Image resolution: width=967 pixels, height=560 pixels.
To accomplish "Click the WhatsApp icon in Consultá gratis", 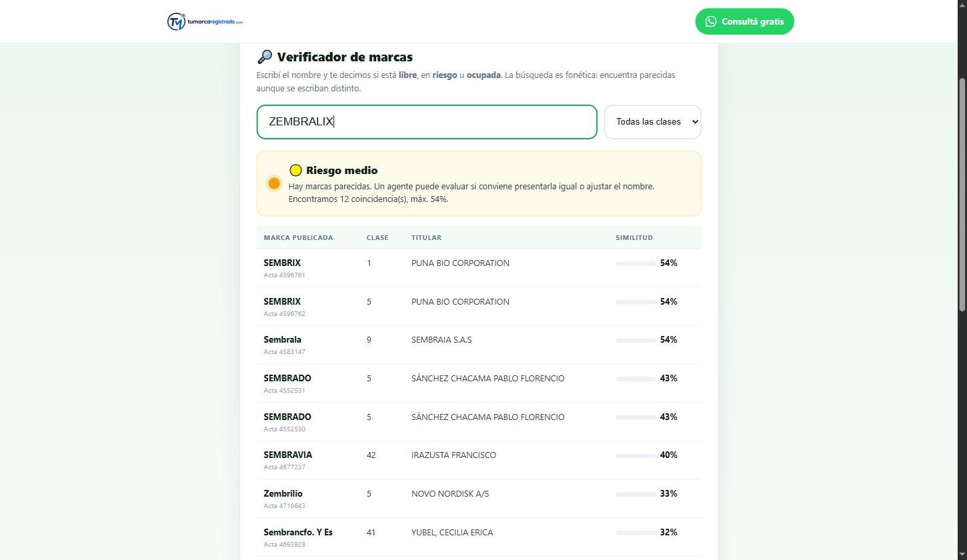I will (711, 21).
